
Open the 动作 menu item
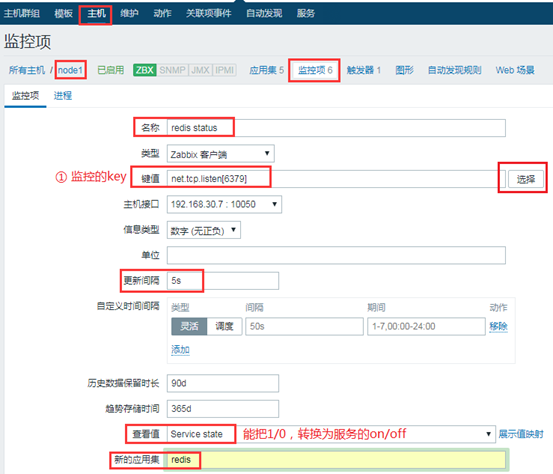click(x=162, y=13)
